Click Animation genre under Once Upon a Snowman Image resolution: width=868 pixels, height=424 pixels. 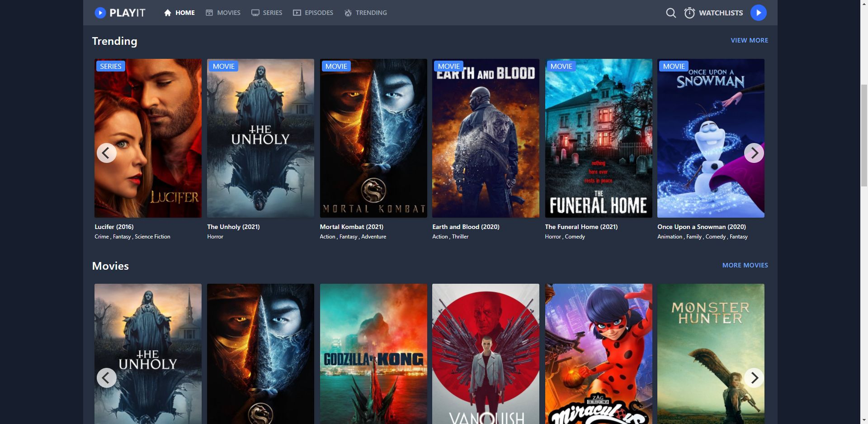[670, 237]
